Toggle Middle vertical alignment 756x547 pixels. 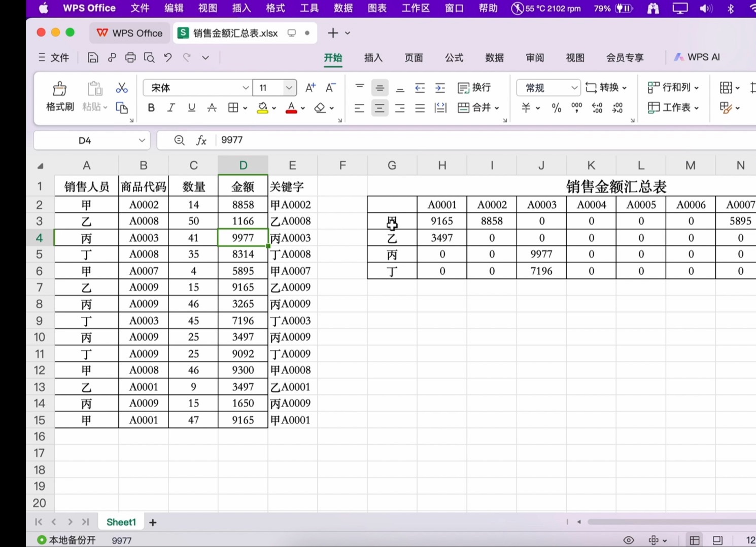[380, 88]
